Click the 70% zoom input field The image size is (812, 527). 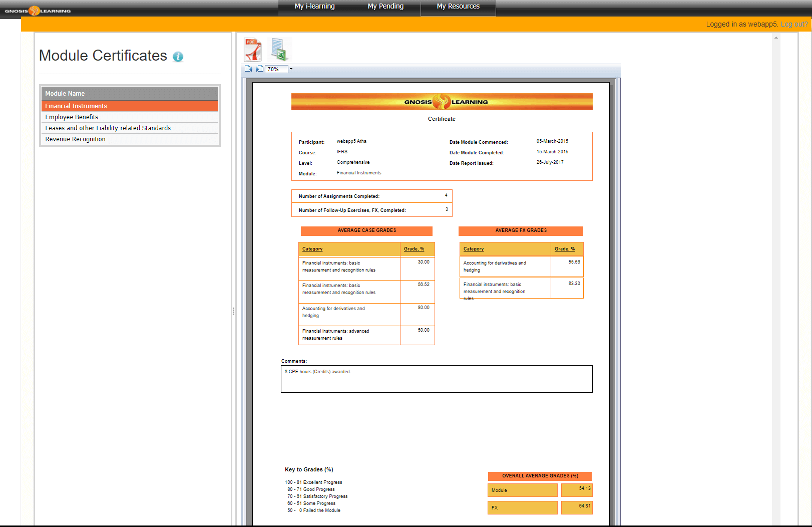[276, 69]
